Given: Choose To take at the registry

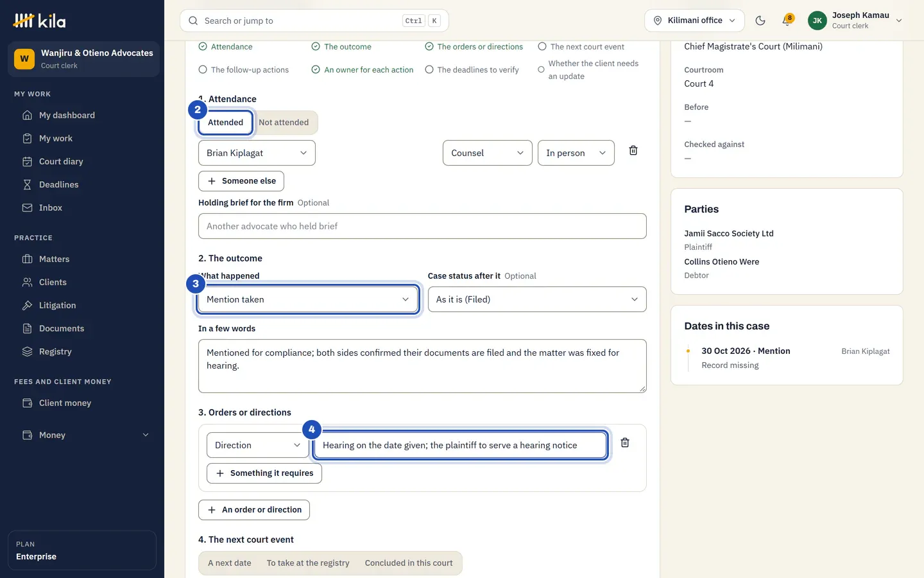Looking at the screenshot, I should click(x=308, y=563).
